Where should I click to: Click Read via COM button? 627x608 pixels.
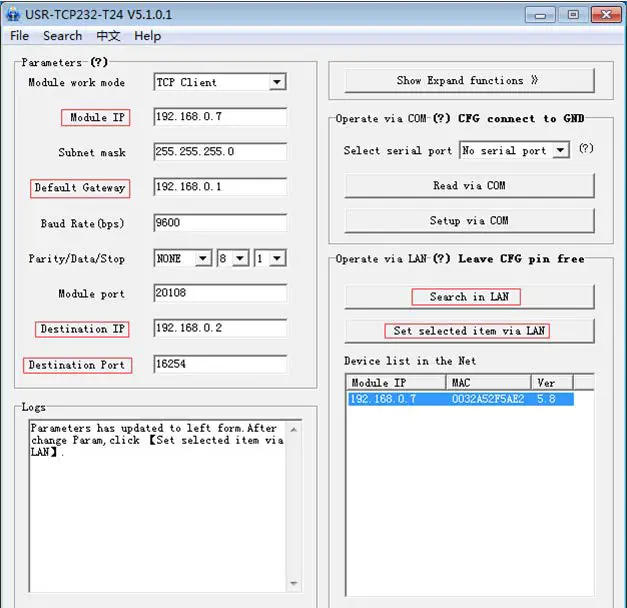469,186
